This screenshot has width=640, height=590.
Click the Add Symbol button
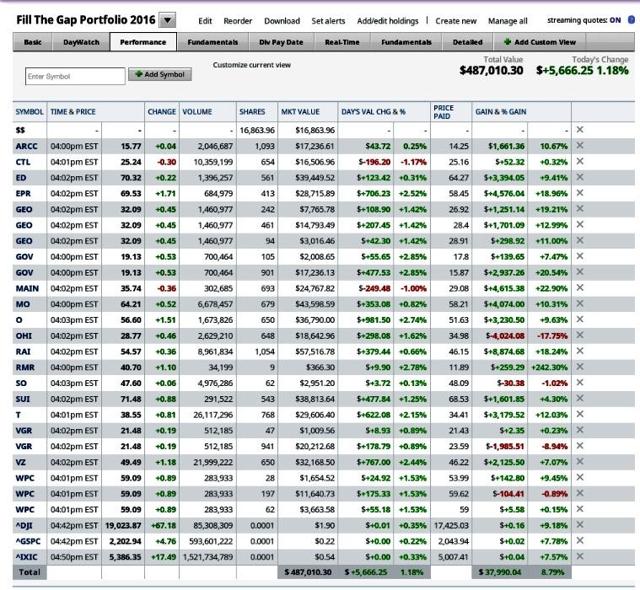click(160, 74)
